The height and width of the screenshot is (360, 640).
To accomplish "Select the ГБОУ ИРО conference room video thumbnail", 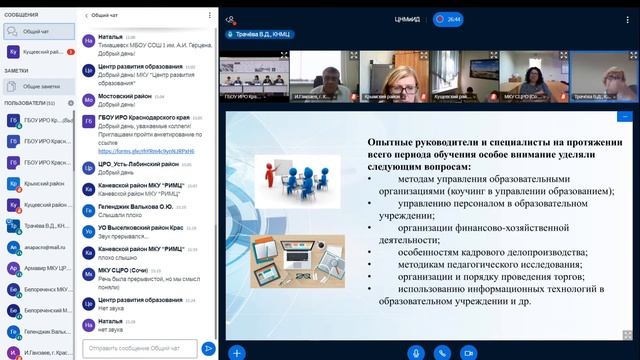I will [254, 76].
